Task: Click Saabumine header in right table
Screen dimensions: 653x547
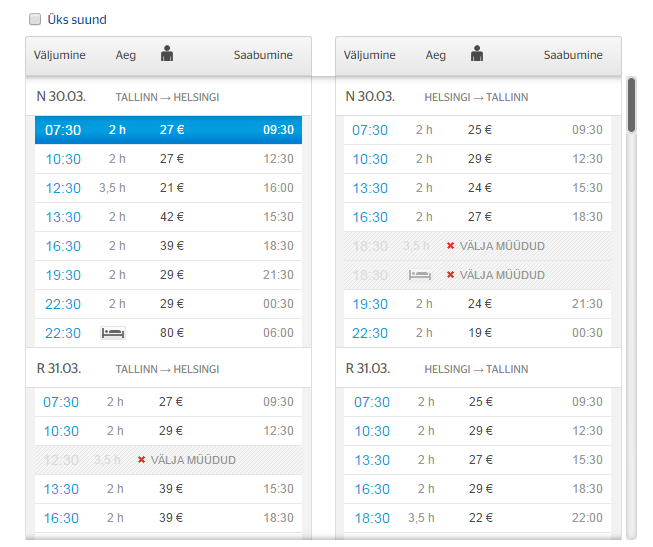Action: [573, 55]
